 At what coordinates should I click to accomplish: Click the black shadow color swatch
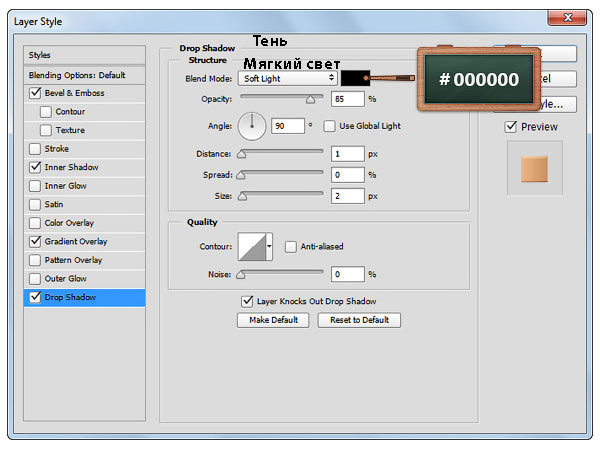coord(355,77)
